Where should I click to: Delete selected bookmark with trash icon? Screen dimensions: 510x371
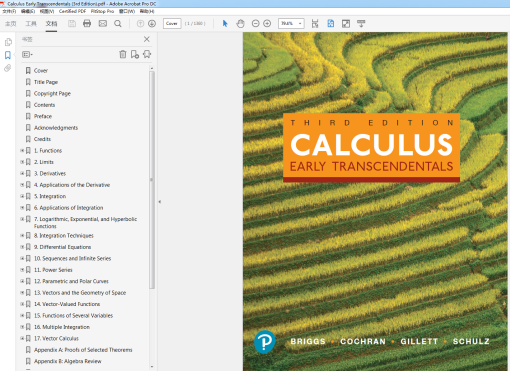pos(123,54)
